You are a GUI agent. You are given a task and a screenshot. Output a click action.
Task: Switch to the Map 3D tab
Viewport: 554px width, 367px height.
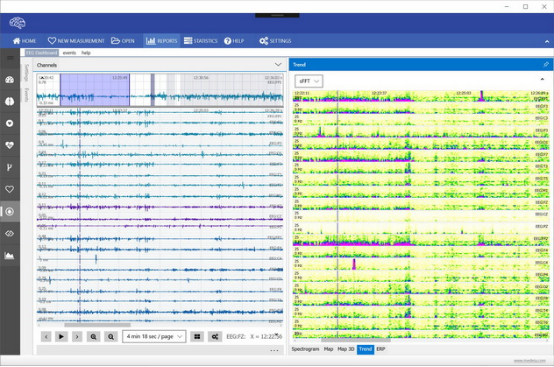point(346,349)
